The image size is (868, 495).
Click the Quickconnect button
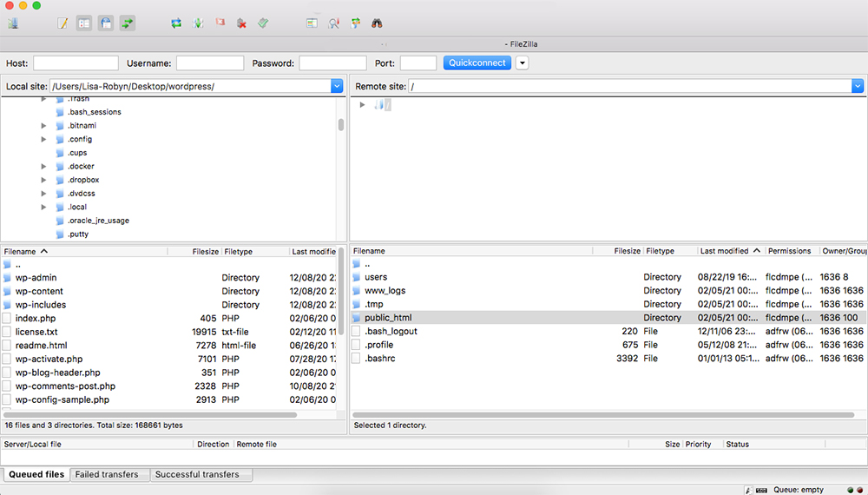coord(477,63)
